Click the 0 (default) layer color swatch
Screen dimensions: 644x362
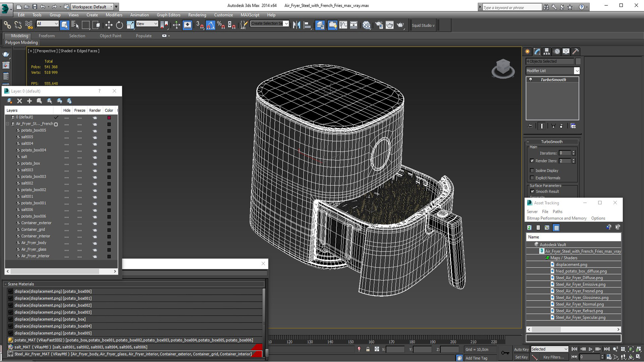(109, 118)
